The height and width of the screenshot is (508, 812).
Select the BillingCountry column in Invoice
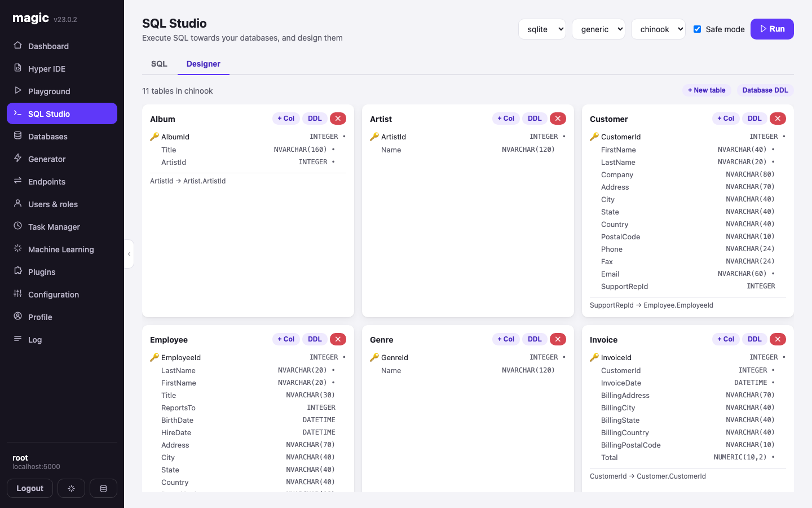coord(688,432)
